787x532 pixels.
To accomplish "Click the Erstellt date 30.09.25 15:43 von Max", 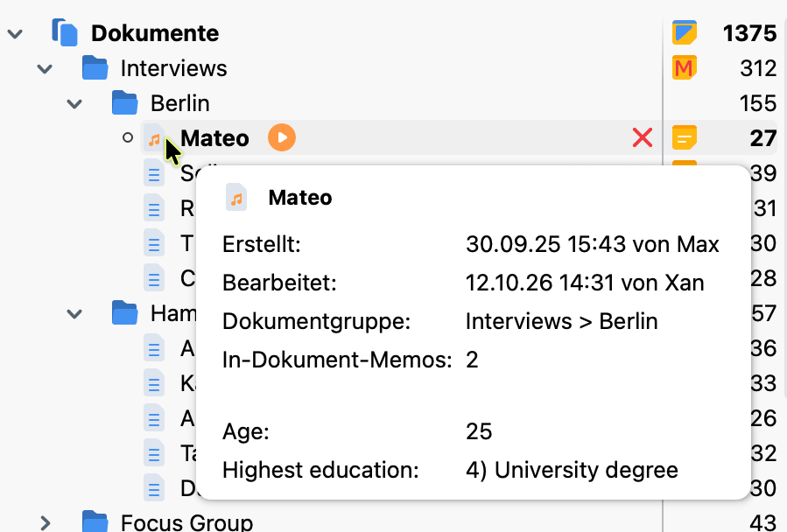I will [x=593, y=244].
